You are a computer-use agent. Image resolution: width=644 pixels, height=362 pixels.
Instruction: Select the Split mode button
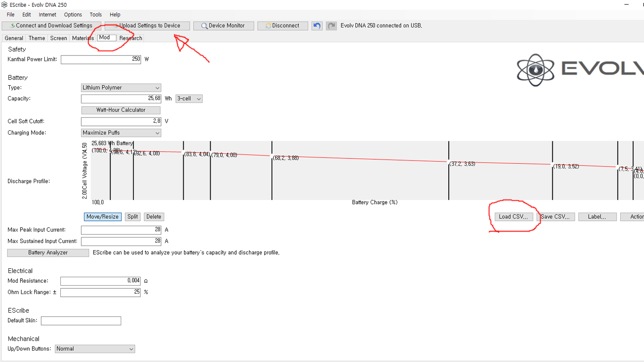pyautogui.click(x=133, y=217)
